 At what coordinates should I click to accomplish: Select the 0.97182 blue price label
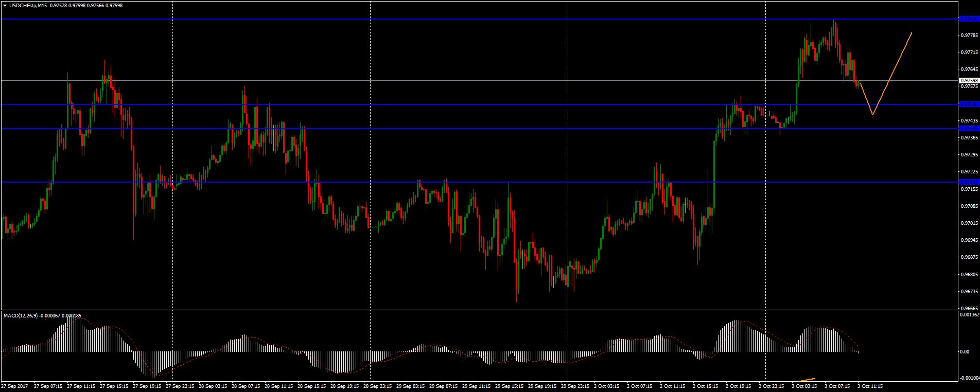[969, 182]
